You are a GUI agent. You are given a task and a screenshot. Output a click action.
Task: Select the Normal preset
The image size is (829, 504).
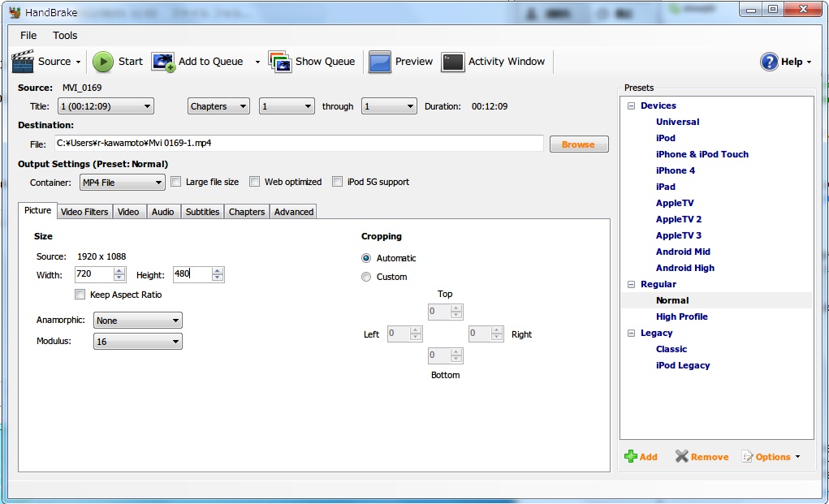click(x=672, y=300)
